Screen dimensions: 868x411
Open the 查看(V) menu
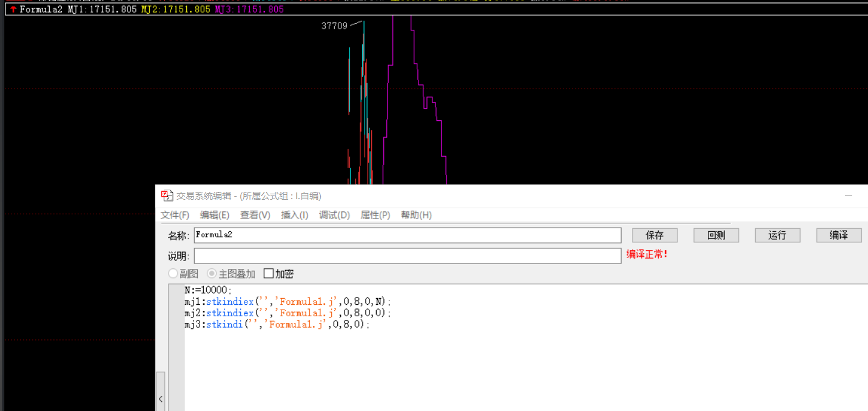click(255, 215)
